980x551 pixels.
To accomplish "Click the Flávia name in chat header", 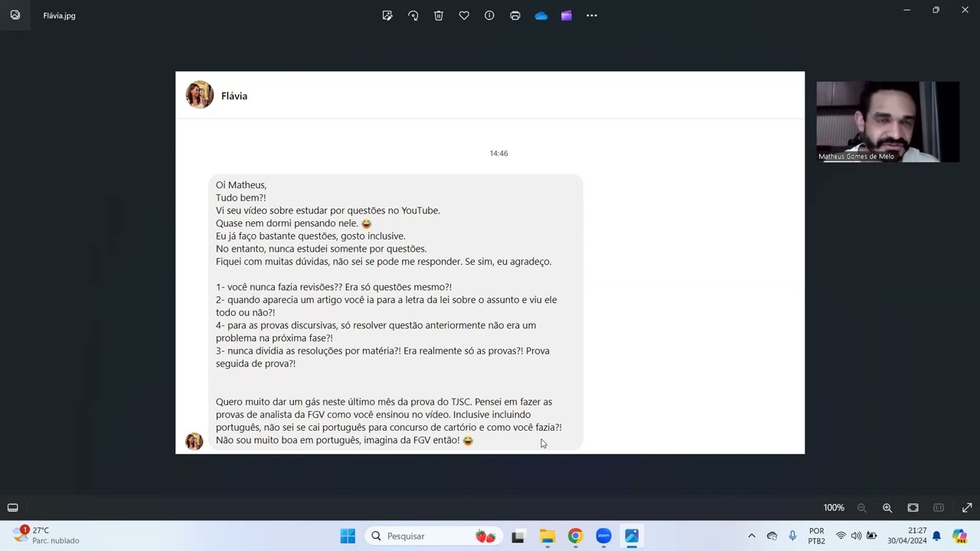I will (234, 96).
